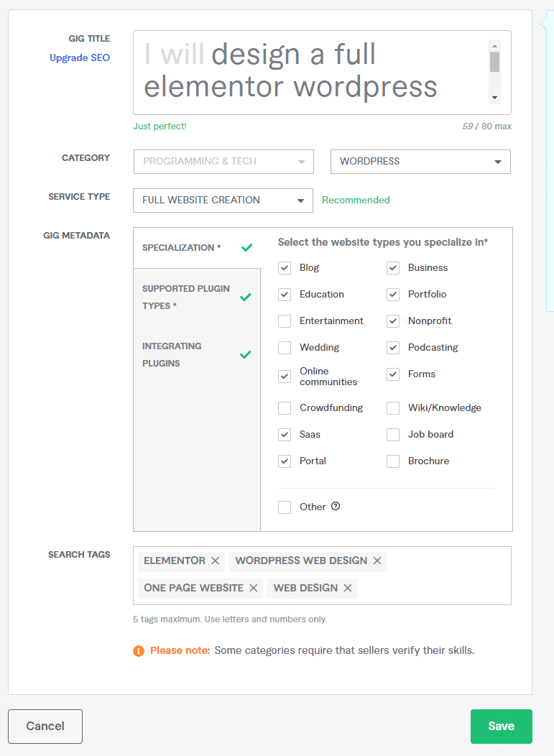Click the green Save button

502,726
